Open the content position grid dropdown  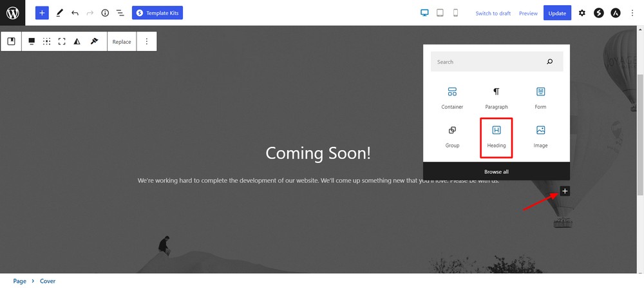(x=47, y=41)
